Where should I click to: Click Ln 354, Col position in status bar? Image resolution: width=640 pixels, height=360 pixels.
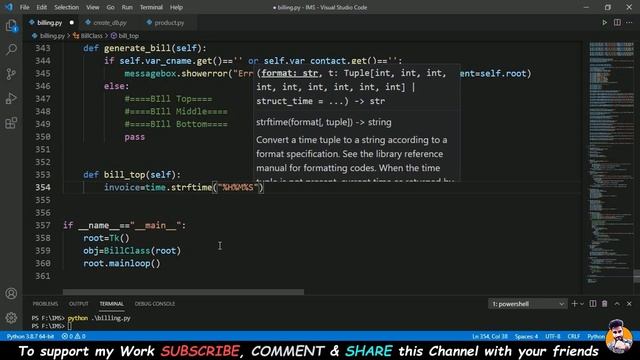(490, 336)
